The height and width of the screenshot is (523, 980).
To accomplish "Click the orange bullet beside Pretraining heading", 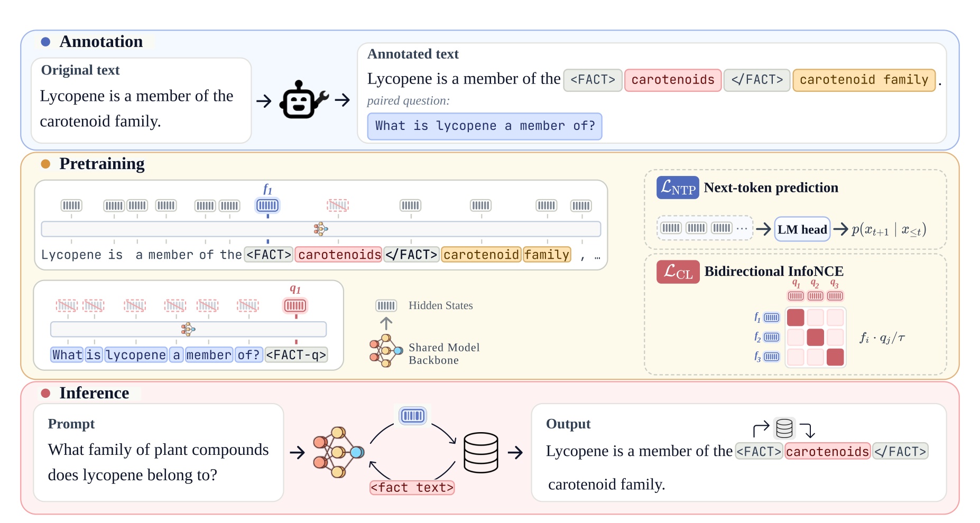I will pyautogui.click(x=45, y=164).
